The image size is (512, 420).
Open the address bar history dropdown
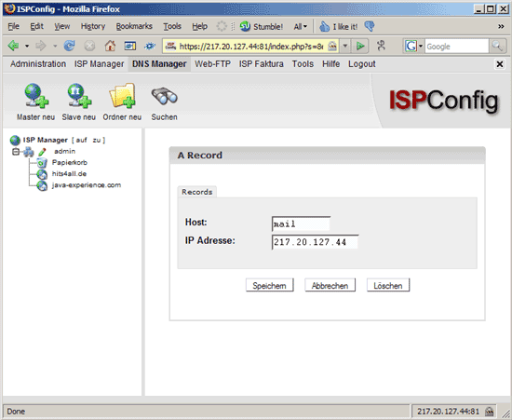point(345,46)
